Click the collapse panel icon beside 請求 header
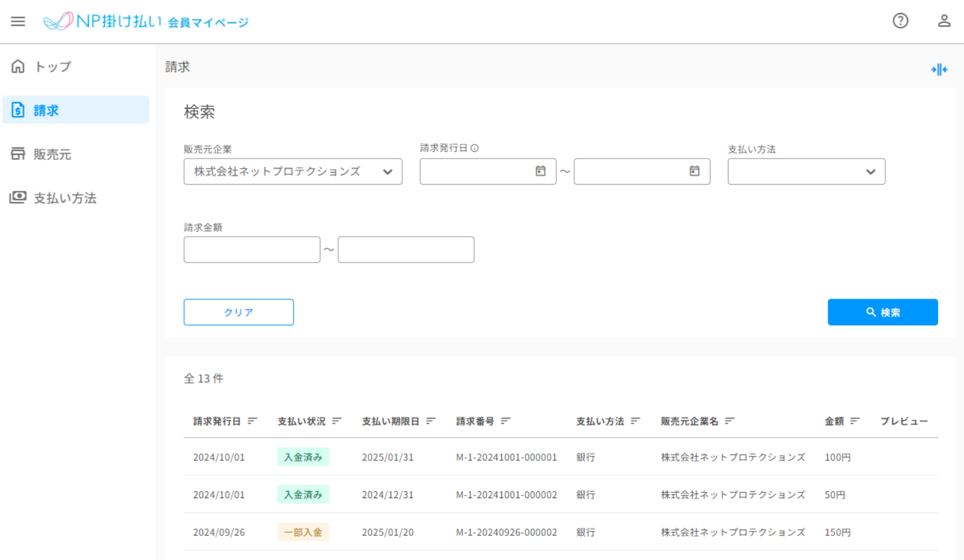The height and width of the screenshot is (560, 964). [x=939, y=69]
